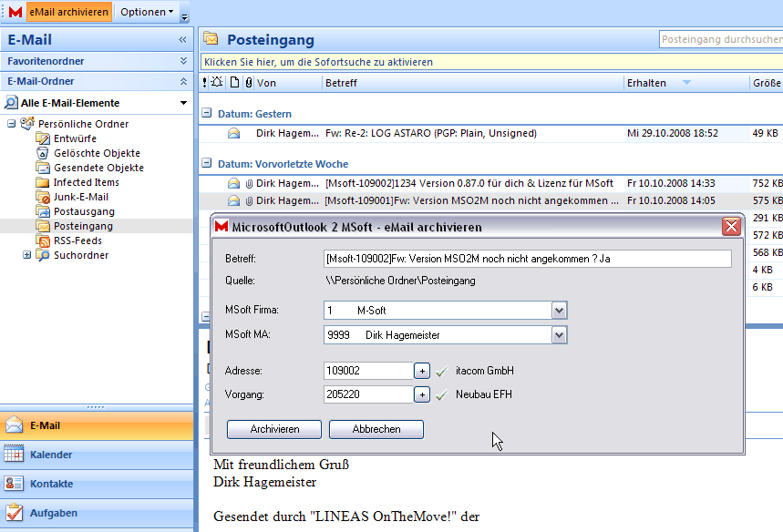Click the Aufgaben checkmark icon
The image size is (783, 532).
tap(14, 513)
